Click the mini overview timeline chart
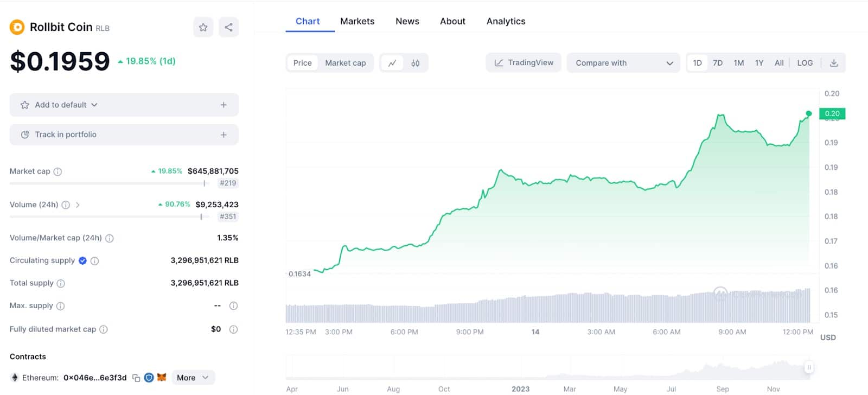Image resolution: width=868 pixels, height=395 pixels. [x=549, y=367]
